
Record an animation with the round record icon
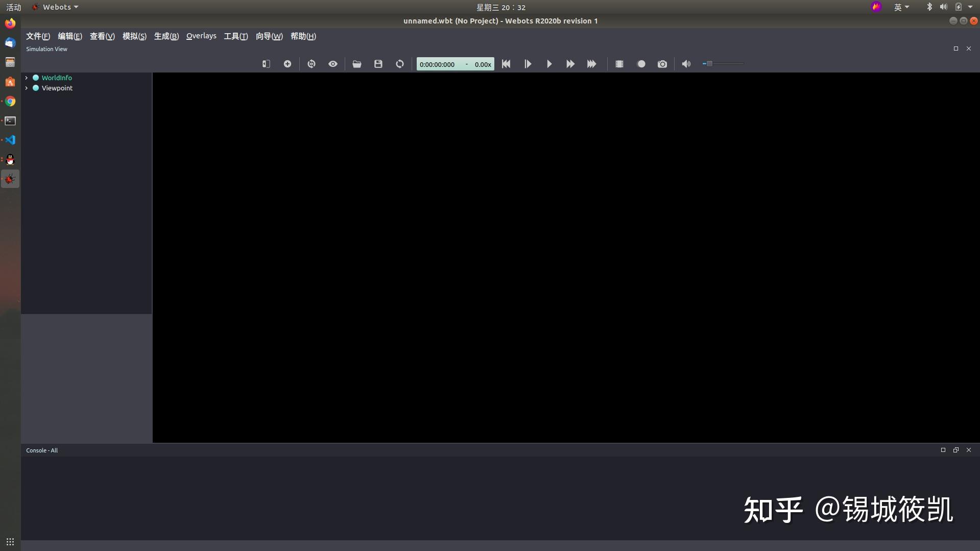coord(641,64)
